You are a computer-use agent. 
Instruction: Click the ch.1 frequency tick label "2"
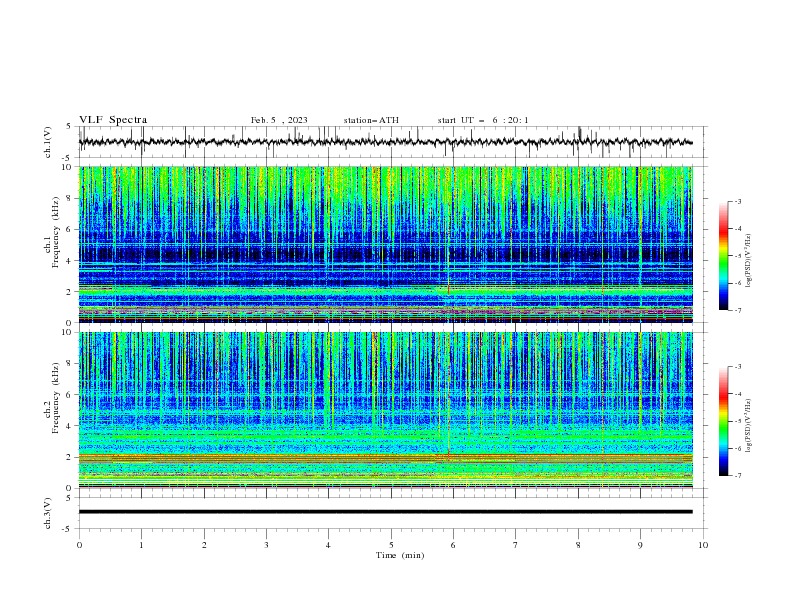[x=69, y=291]
